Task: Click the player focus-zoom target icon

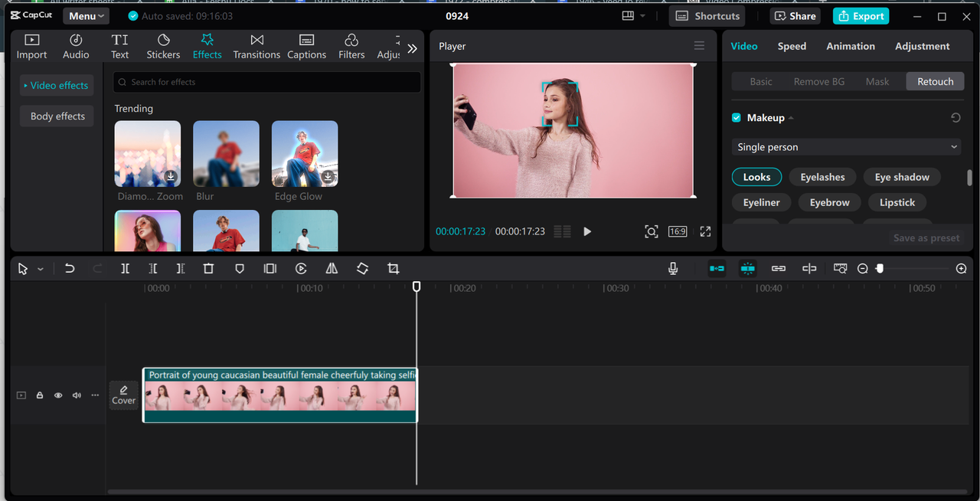Action: pyautogui.click(x=651, y=231)
